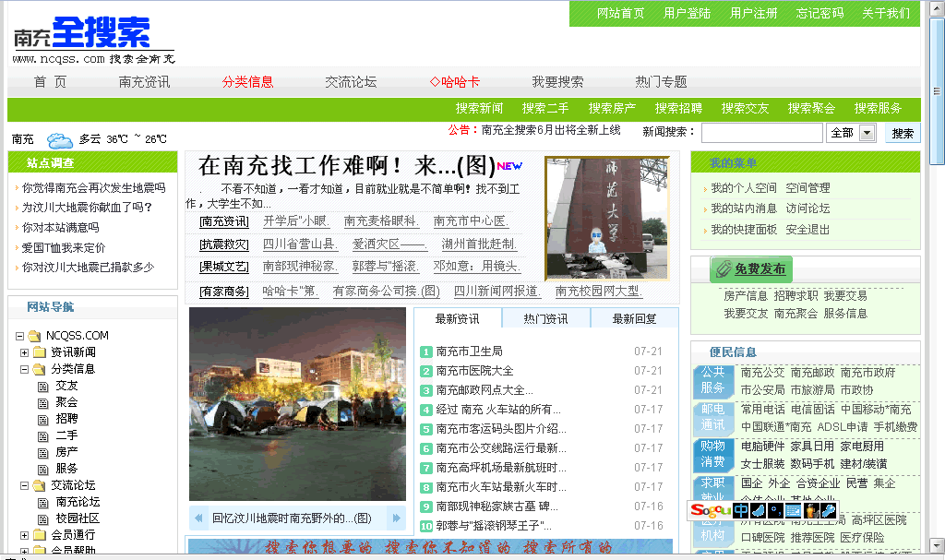This screenshot has height=560, width=945.
Task: Click the vertical browser scrollbar thumb
Action: coord(937,90)
